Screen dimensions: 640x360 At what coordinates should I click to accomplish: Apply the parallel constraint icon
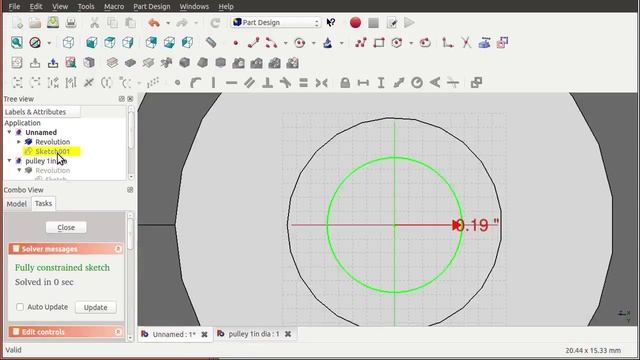click(249, 83)
